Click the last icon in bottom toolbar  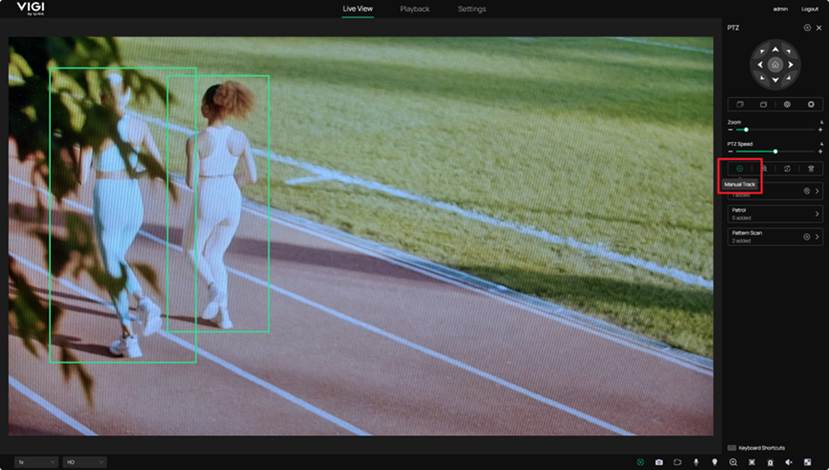[x=807, y=462]
